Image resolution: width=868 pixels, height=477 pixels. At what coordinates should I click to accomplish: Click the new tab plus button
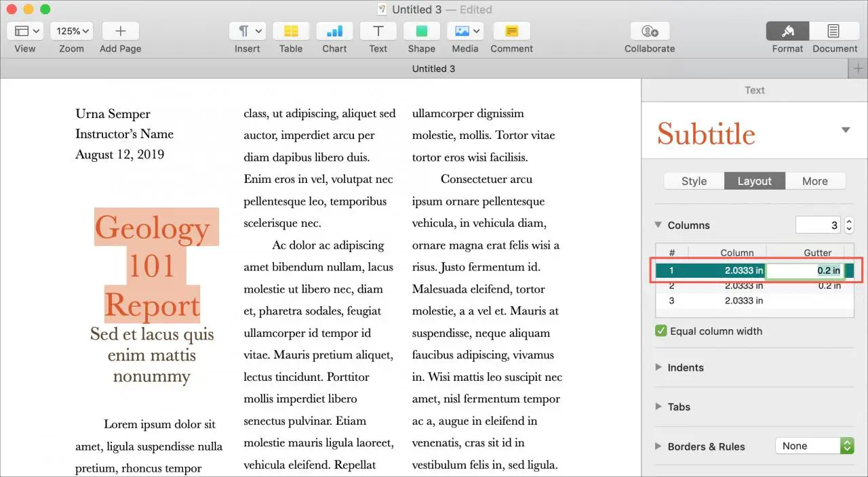click(x=858, y=68)
